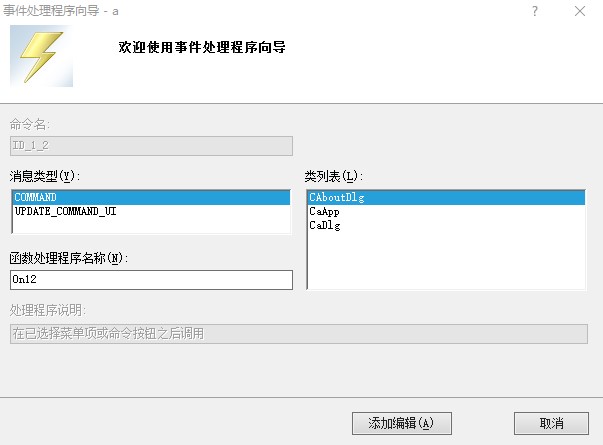Click the 类列表(L) label
The height and width of the screenshot is (445, 603).
(x=331, y=176)
